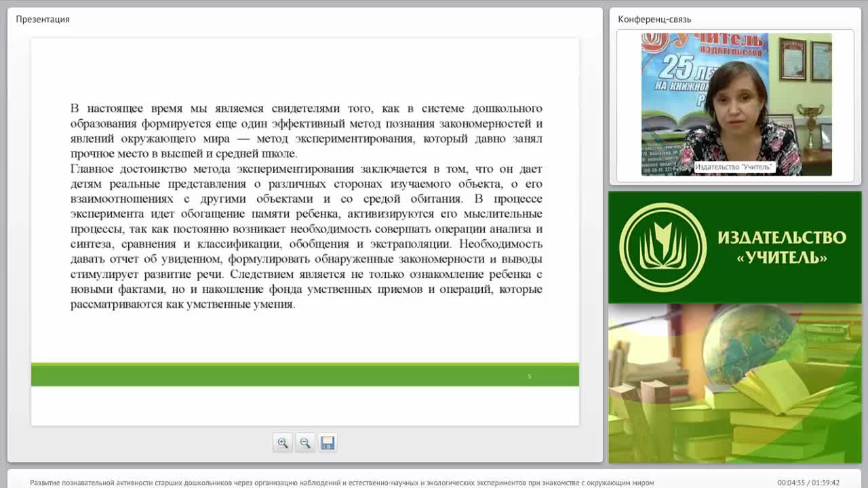
Task: Zoom in on the presentation slide
Action: click(283, 443)
